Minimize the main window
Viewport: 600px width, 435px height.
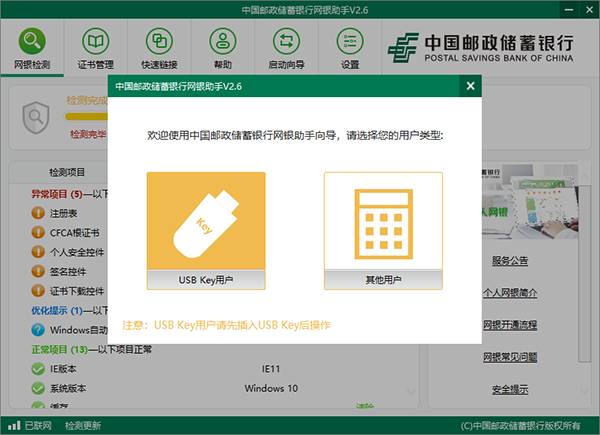click(x=569, y=10)
